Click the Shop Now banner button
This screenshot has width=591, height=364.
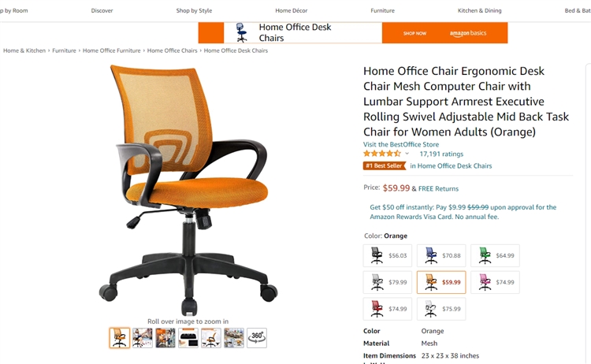[414, 33]
